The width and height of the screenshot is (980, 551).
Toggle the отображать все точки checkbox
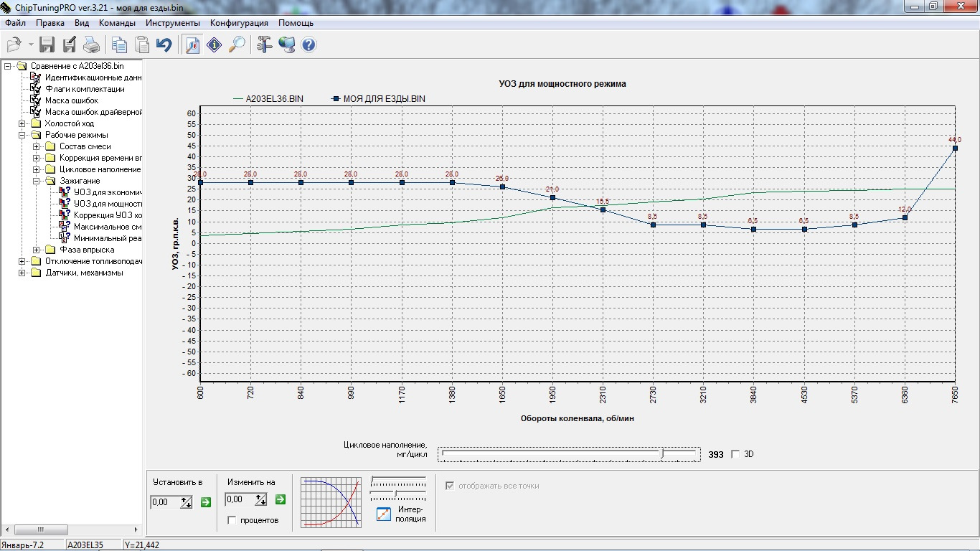pos(451,486)
